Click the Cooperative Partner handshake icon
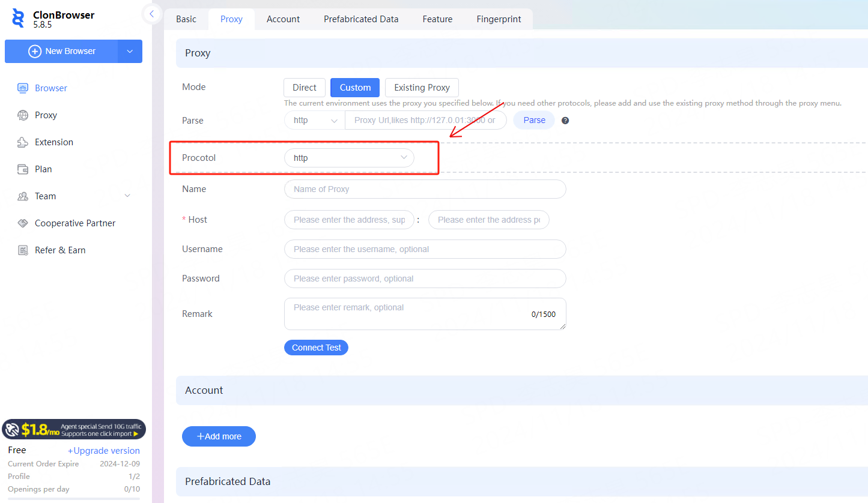 click(23, 223)
